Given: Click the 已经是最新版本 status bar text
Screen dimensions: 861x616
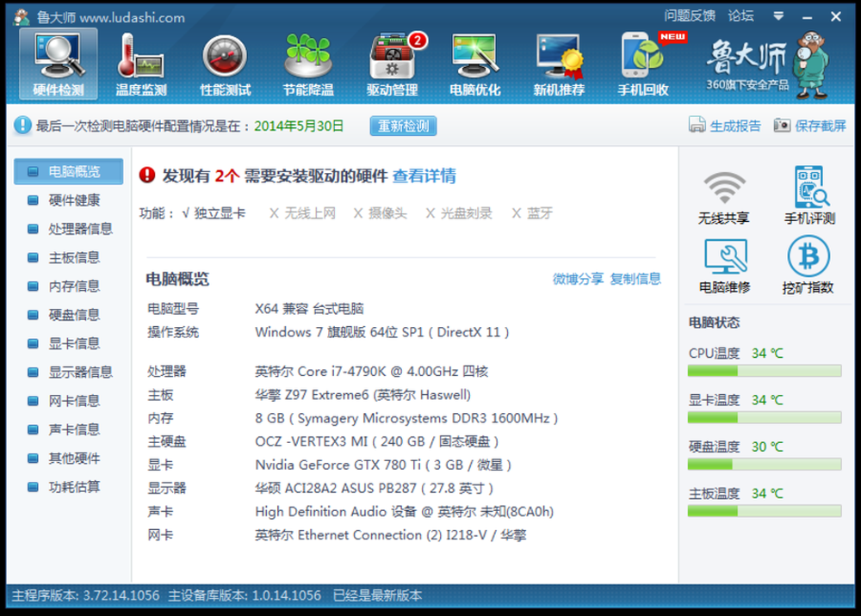Looking at the screenshot, I should [377, 595].
